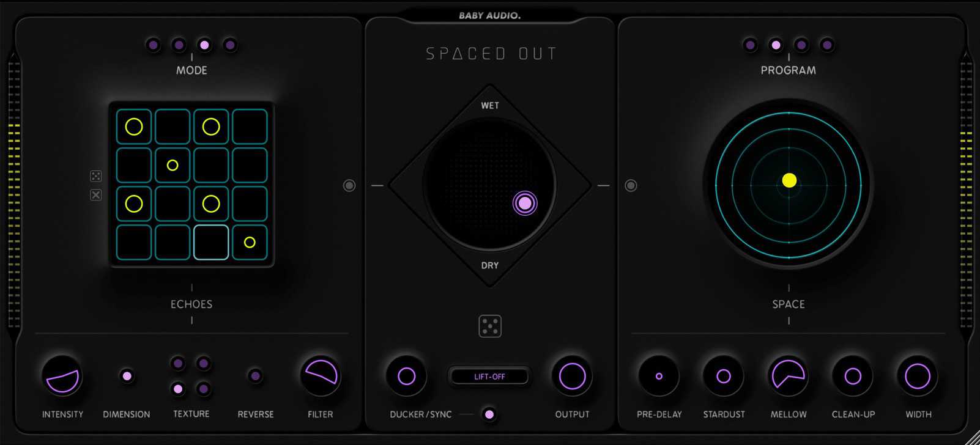Click the resize grip at window corner
This screenshot has height=445, width=980.
coord(973,438)
